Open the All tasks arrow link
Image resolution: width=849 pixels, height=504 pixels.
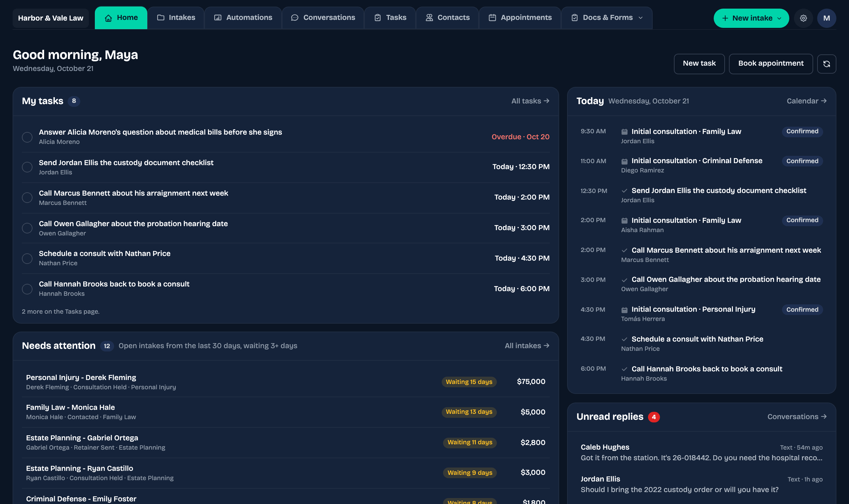pyautogui.click(x=530, y=101)
